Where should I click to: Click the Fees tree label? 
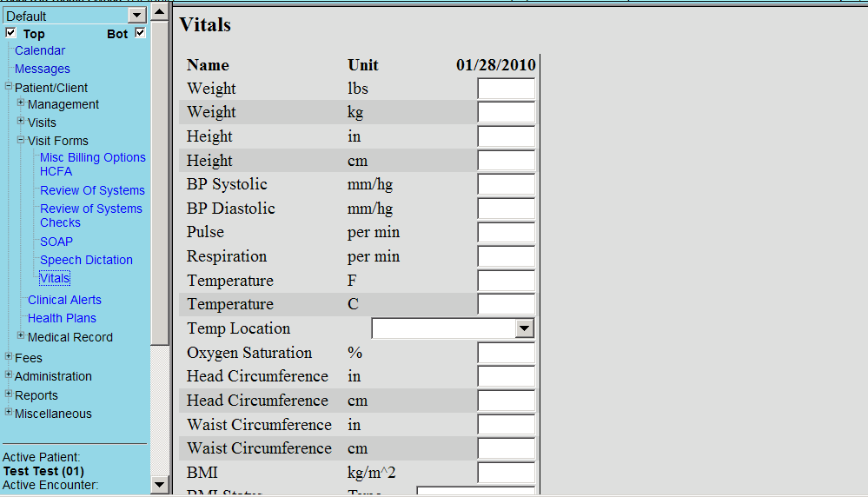[28, 357]
